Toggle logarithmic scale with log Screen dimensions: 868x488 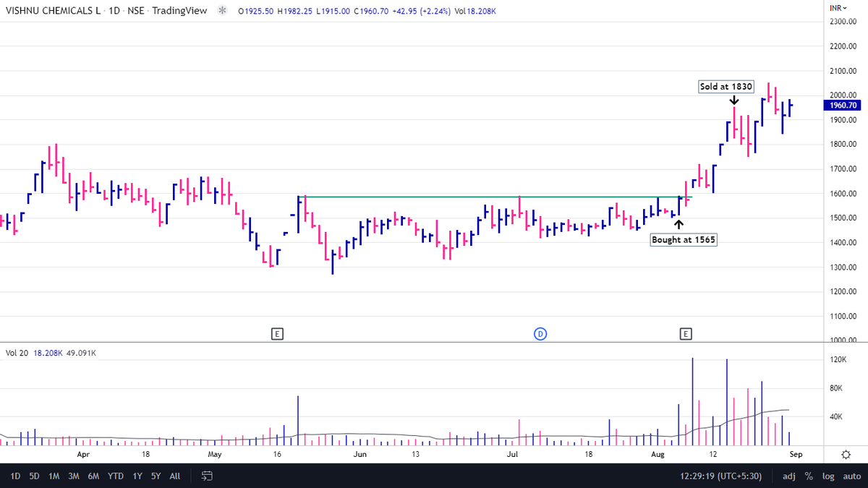click(828, 476)
